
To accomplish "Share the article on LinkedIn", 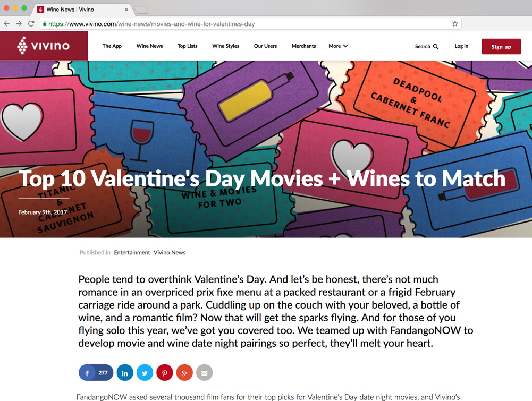I will 125,373.
